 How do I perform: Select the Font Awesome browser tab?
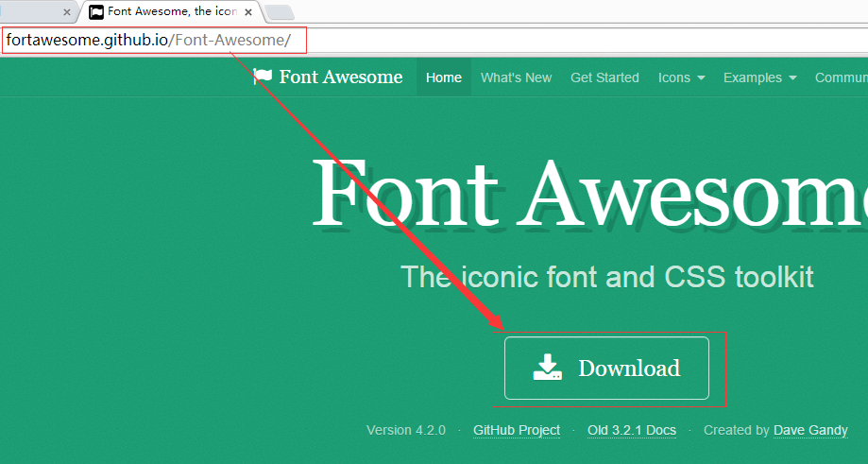pyautogui.click(x=171, y=11)
